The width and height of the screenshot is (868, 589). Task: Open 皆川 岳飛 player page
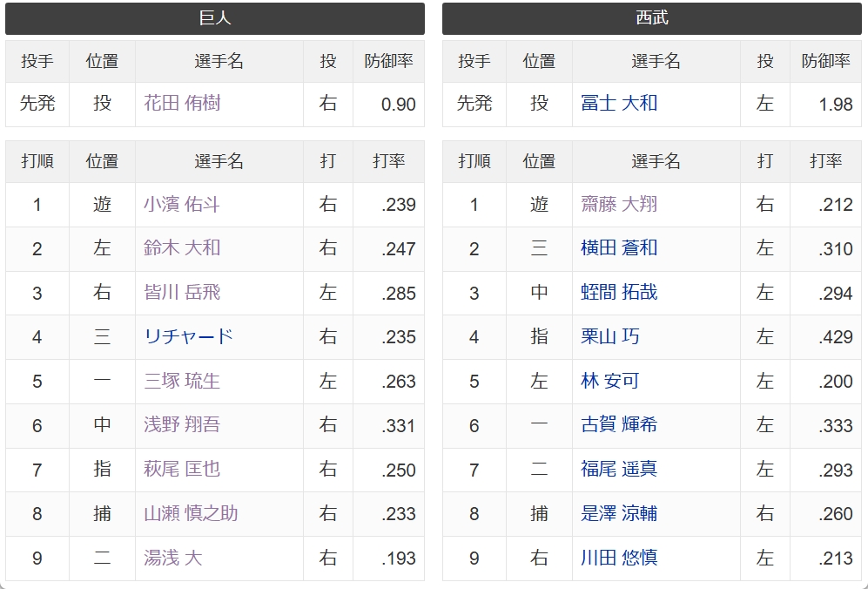tap(182, 293)
